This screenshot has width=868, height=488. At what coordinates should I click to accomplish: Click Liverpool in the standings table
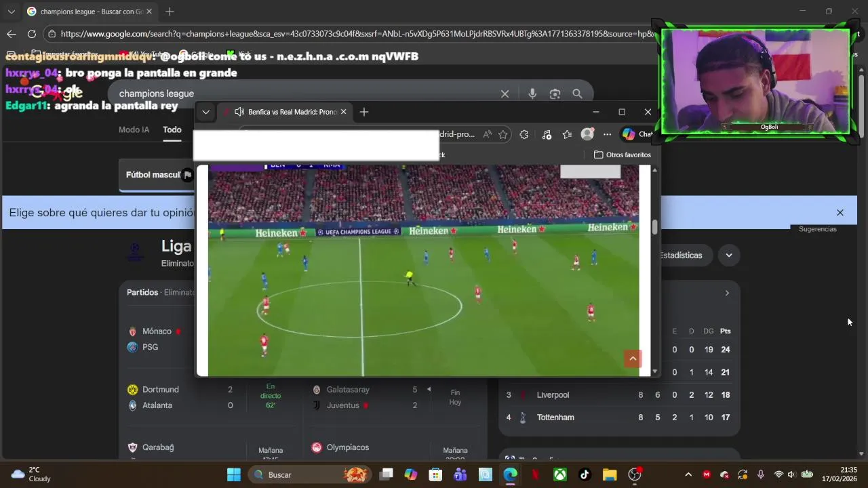pyautogui.click(x=553, y=395)
